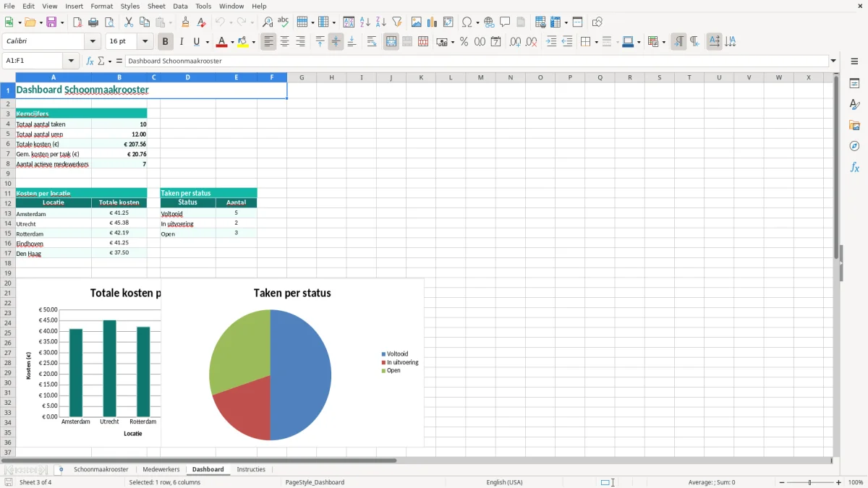
Task: Toggle Wrap Text button
Action: click(x=372, y=42)
